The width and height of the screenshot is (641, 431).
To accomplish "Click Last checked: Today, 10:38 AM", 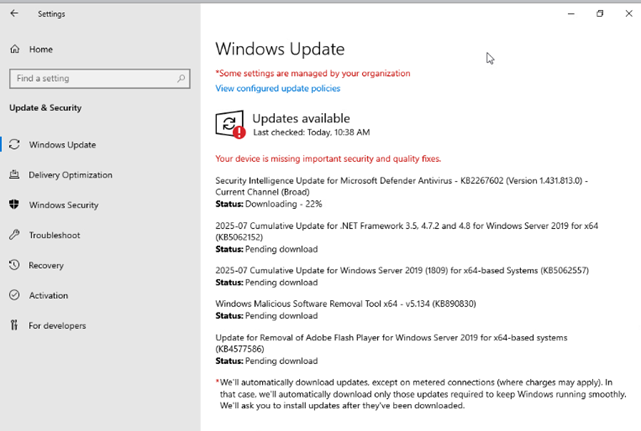I will click(x=312, y=132).
